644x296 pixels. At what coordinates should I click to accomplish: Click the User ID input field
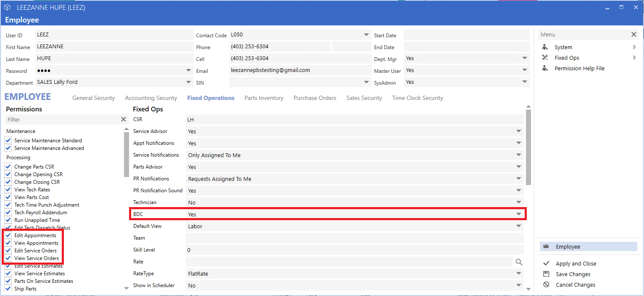point(114,35)
